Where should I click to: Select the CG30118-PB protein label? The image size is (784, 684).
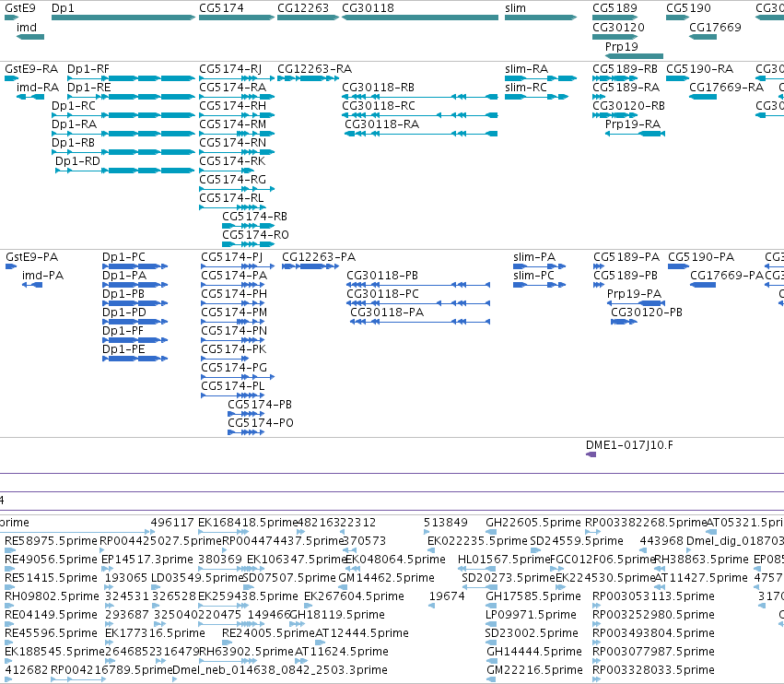tap(382, 276)
